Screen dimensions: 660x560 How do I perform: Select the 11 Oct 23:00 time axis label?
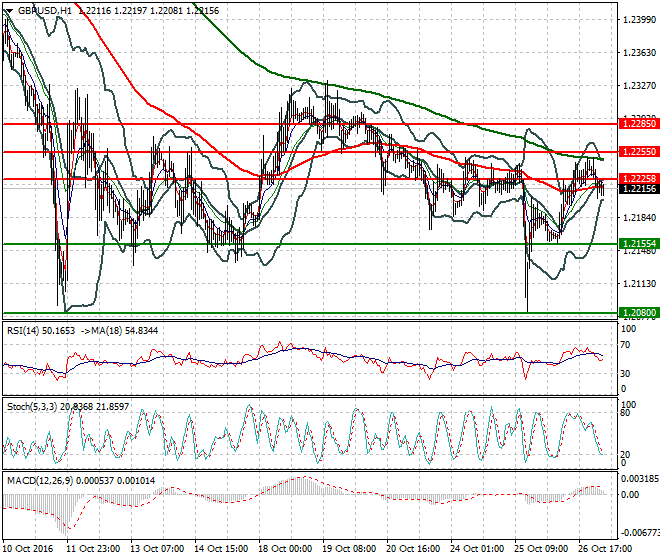[x=94, y=549]
